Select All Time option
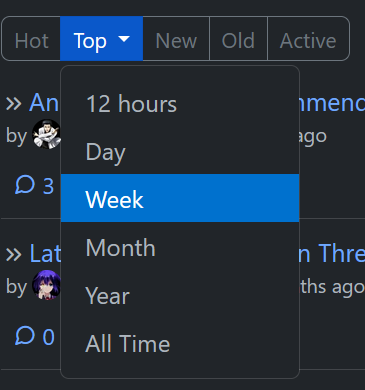The height and width of the screenshot is (390, 365). tap(180, 343)
